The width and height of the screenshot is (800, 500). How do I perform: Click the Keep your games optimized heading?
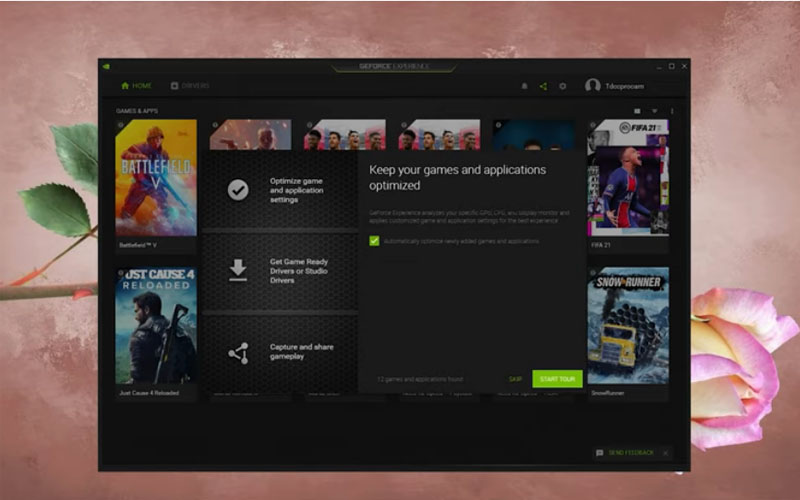[458, 178]
